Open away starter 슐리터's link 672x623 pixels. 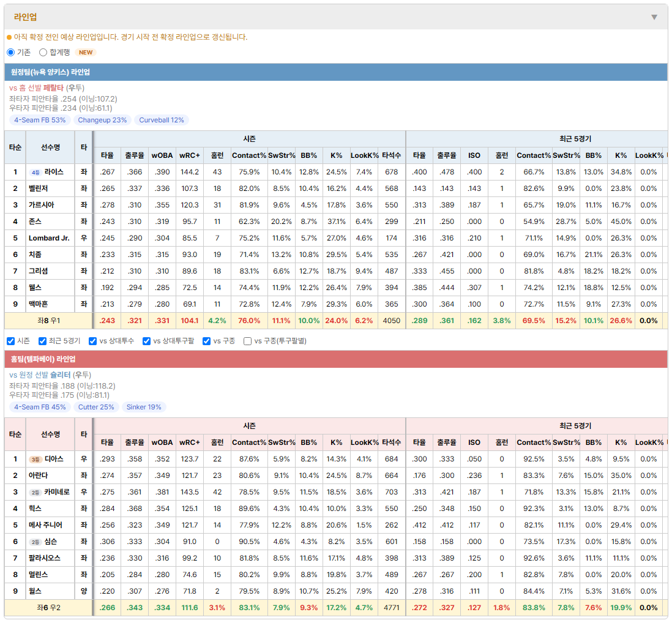click(60, 375)
